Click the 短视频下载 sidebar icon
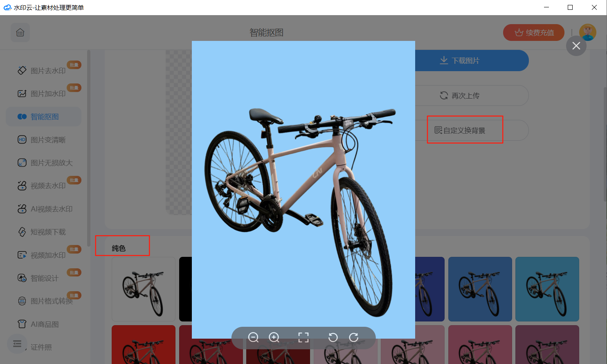The height and width of the screenshot is (364, 607). (x=22, y=232)
